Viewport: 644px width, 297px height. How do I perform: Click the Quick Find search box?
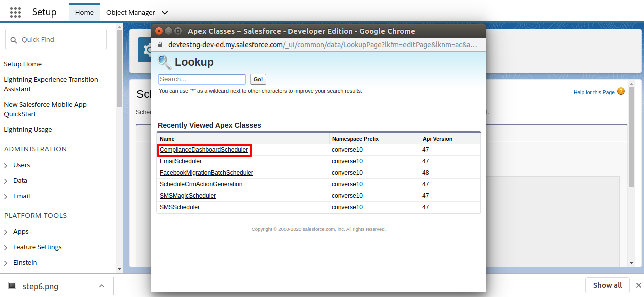pos(56,40)
